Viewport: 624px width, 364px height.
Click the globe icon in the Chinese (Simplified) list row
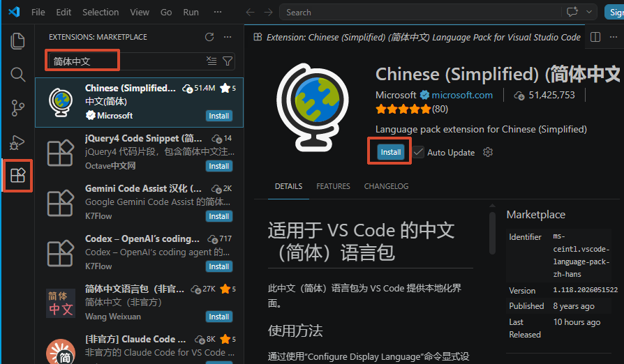click(61, 102)
